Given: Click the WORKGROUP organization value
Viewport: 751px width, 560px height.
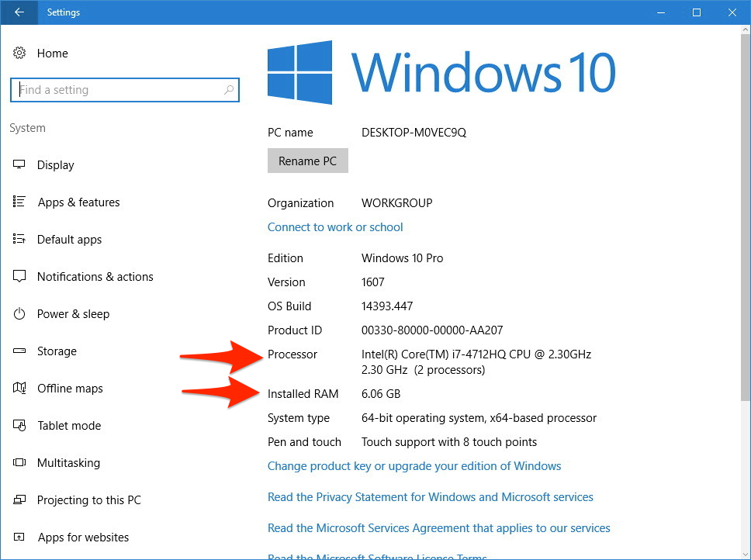Looking at the screenshot, I should tap(396, 203).
